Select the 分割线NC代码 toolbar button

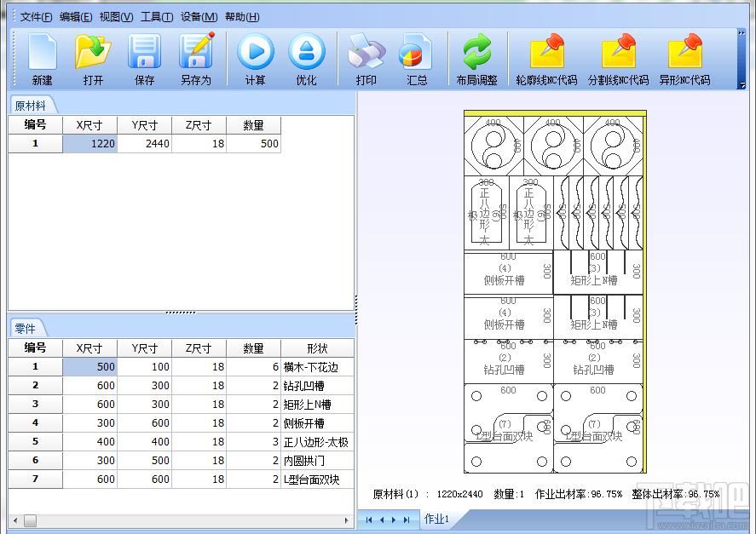click(618, 60)
